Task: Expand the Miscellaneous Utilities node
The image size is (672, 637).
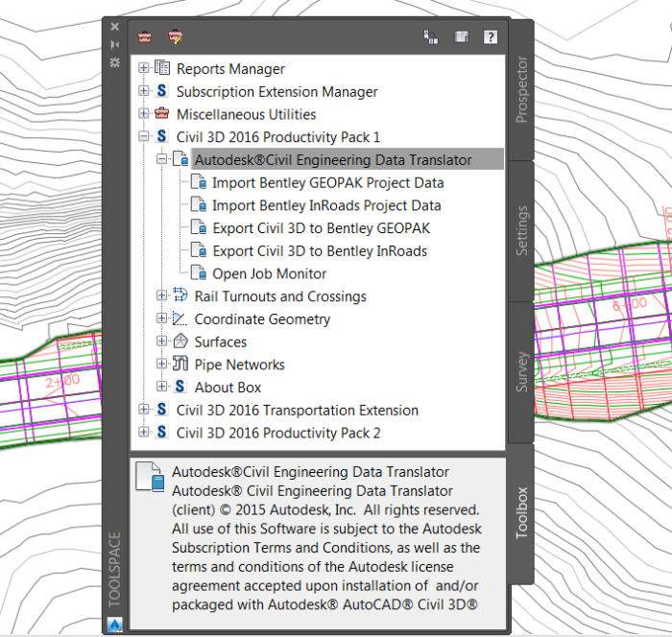Action: point(144,113)
